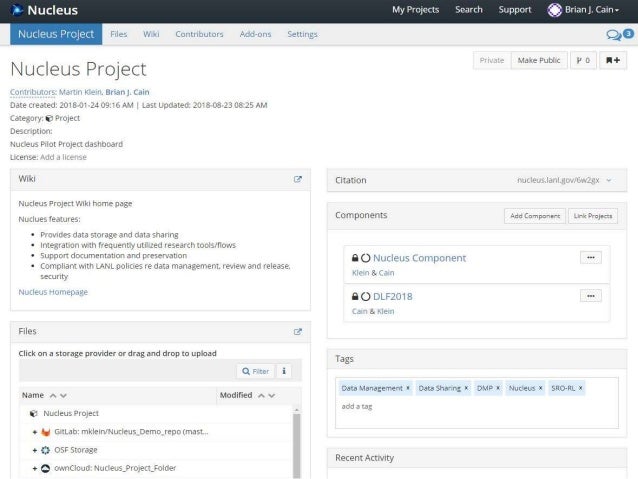The image size is (638, 479).
Task: Click the bookmark add icon button
Action: coord(612,60)
